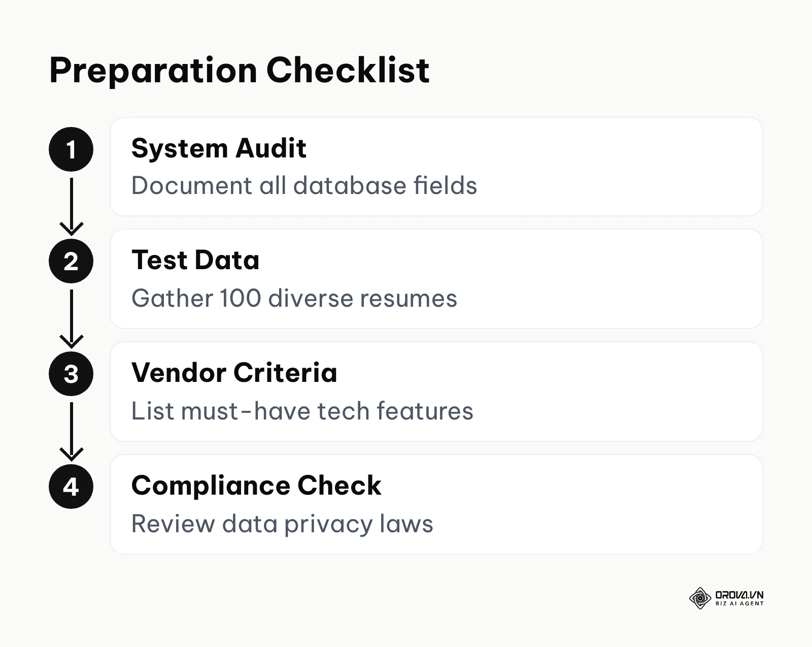
Task: Select the "System Audit" heading
Action: (219, 148)
